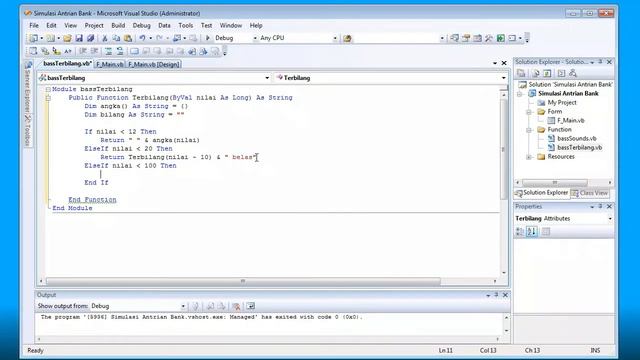Open the Show output from Debug dropdown

point(183,306)
